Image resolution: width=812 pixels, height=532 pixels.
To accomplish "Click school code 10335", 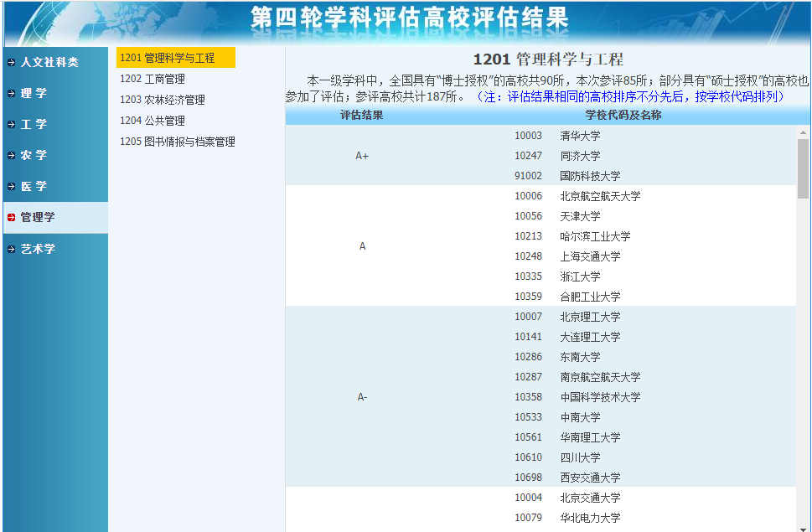I will click(x=528, y=276).
